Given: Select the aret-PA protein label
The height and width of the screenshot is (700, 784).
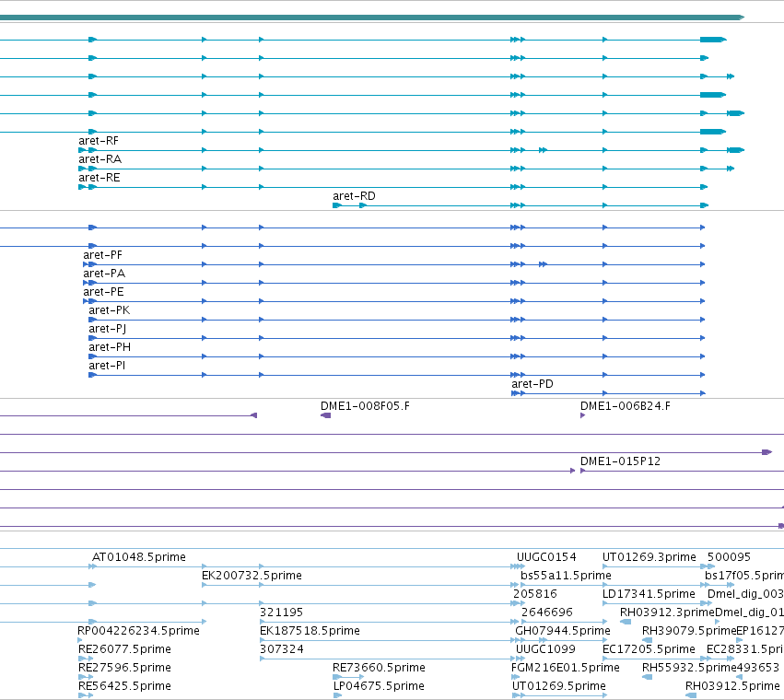Looking at the screenshot, I should click(x=104, y=274).
